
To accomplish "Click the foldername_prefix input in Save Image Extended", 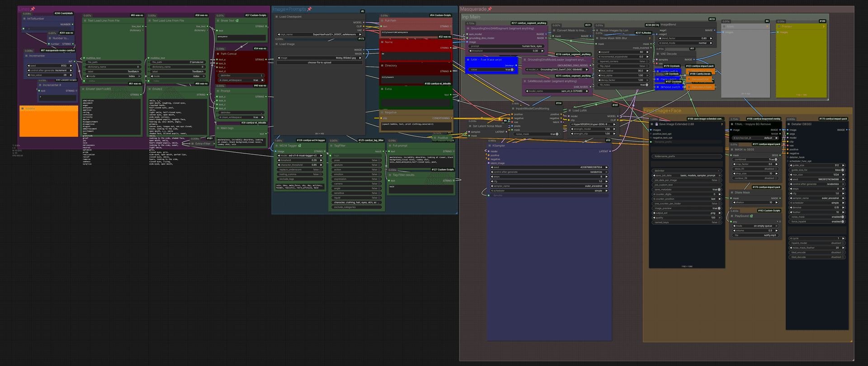I will pos(687,156).
